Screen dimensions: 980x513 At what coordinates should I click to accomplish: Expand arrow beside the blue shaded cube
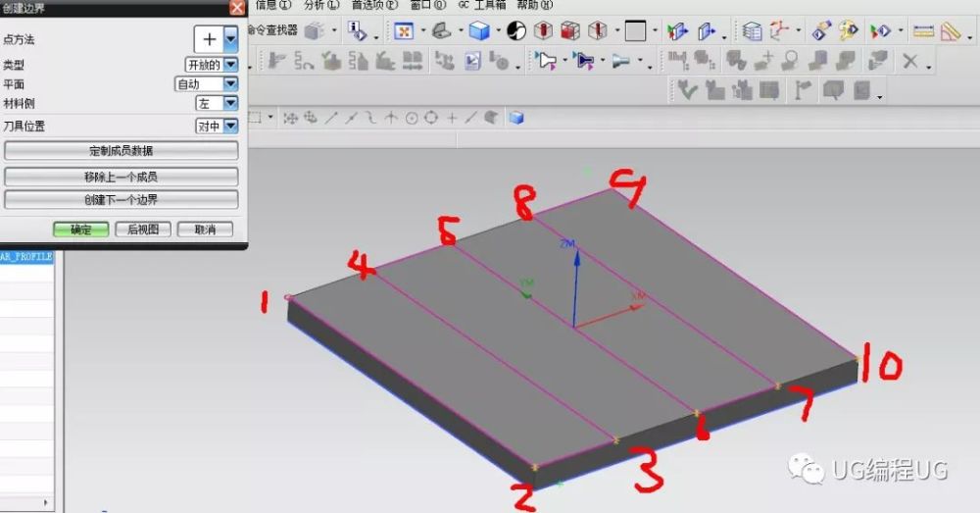tap(498, 30)
